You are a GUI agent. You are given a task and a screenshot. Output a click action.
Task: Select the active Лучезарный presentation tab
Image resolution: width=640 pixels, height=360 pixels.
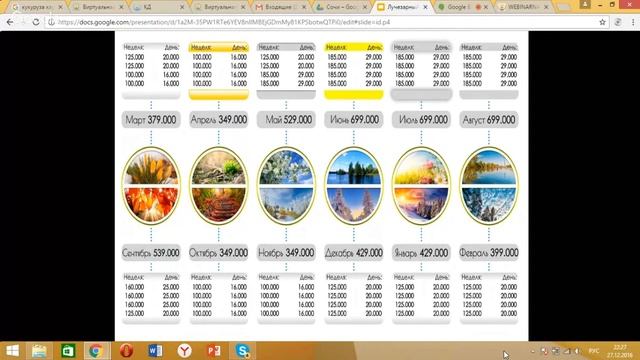[x=401, y=7]
